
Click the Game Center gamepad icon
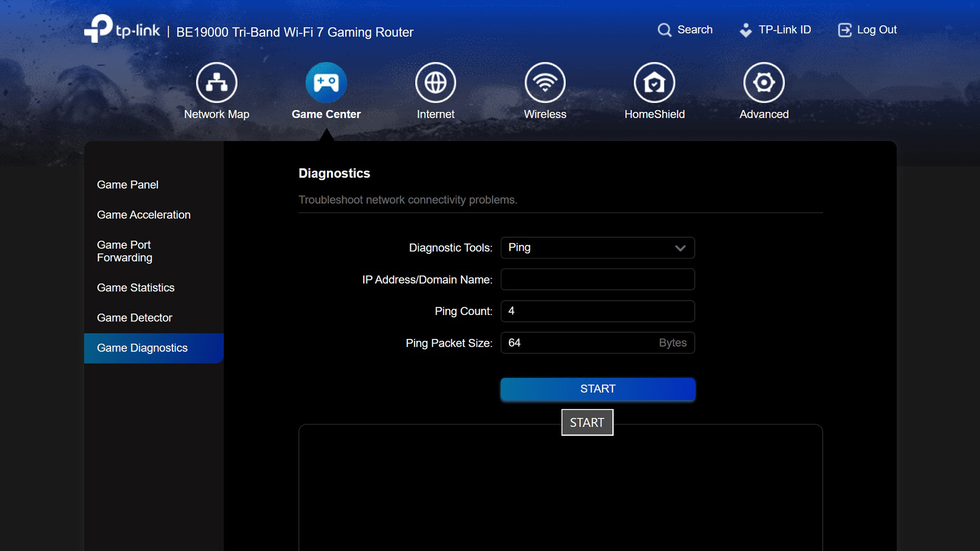click(326, 82)
